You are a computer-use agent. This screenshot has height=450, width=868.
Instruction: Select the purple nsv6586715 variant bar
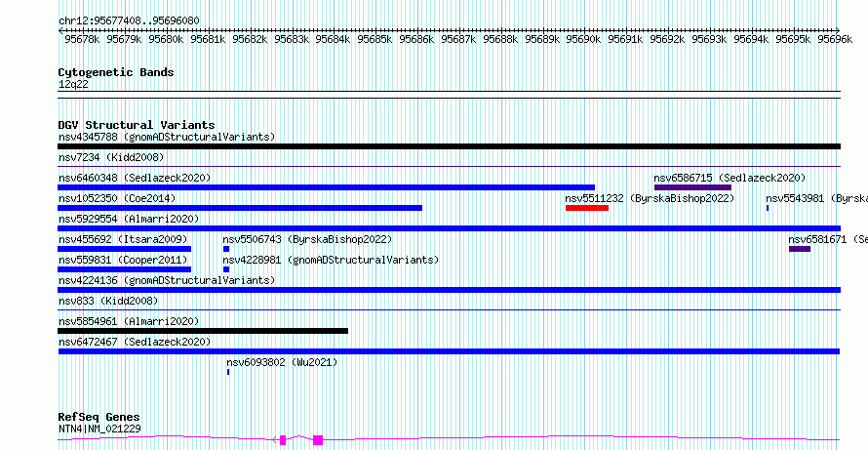tap(692, 187)
